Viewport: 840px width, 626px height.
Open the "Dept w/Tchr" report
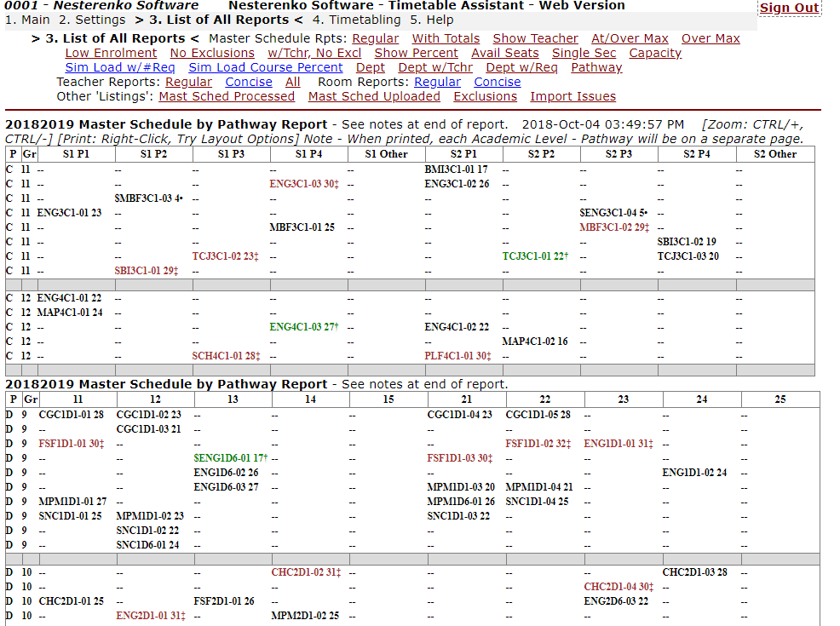tap(435, 67)
